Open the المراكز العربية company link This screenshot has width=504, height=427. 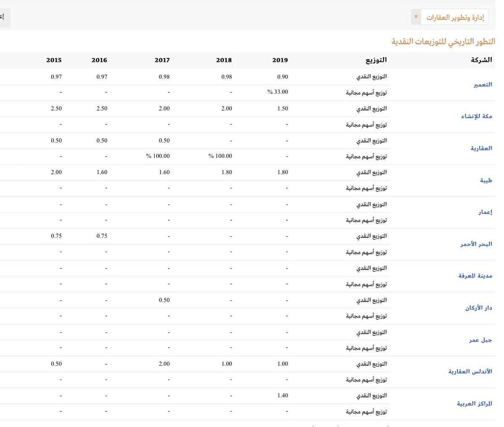pos(474,403)
